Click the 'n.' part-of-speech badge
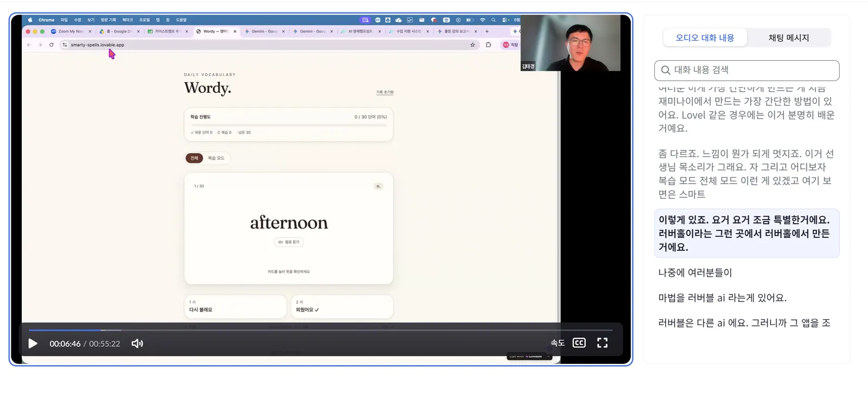Screen dimensions: 868x409 pos(378,186)
